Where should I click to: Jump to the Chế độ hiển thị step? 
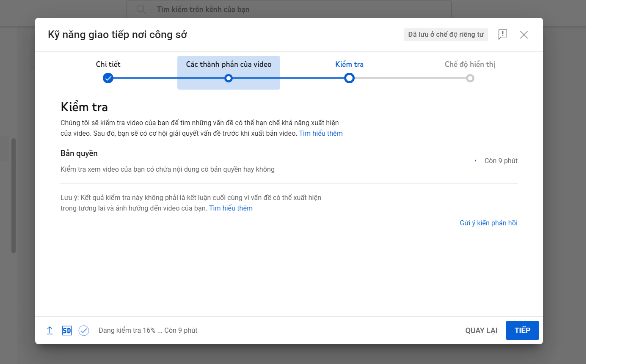[x=470, y=64]
